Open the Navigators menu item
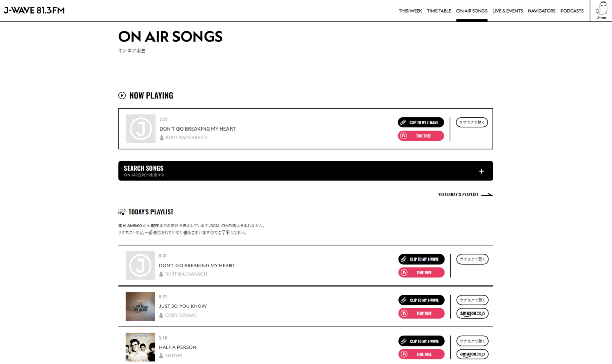The image size is (612, 364). tap(542, 11)
